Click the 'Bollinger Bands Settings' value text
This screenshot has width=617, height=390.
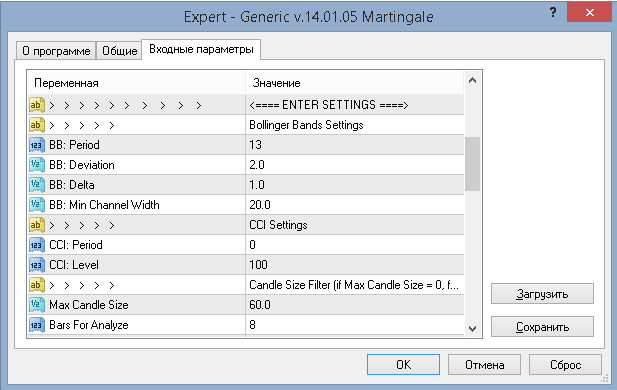[306, 125]
